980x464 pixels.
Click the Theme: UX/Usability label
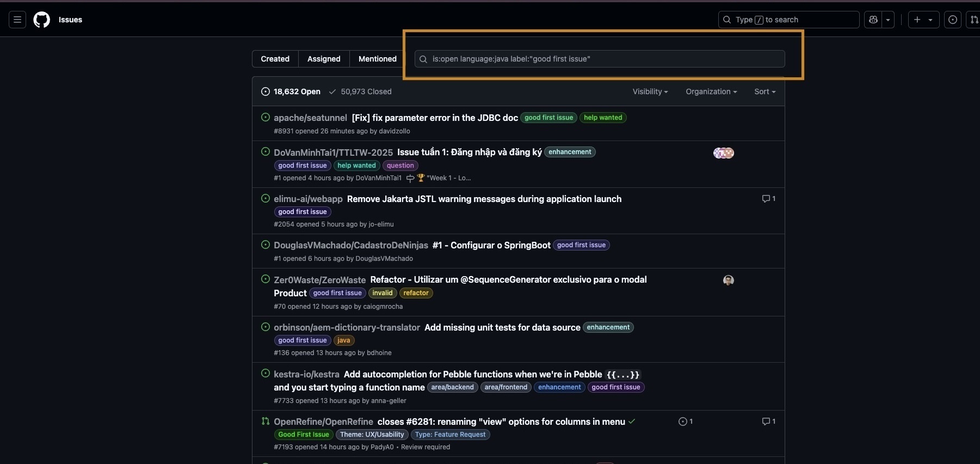[x=372, y=435]
